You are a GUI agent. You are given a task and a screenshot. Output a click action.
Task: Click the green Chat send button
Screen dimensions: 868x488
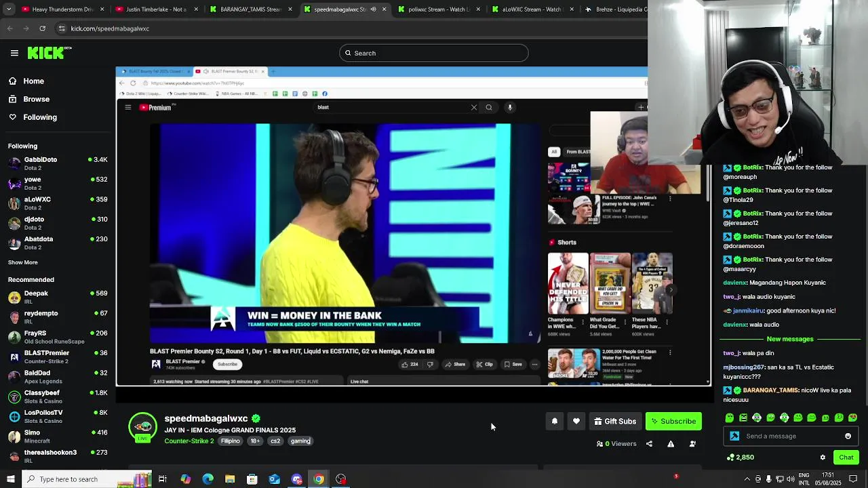pyautogui.click(x=846, y=457)
